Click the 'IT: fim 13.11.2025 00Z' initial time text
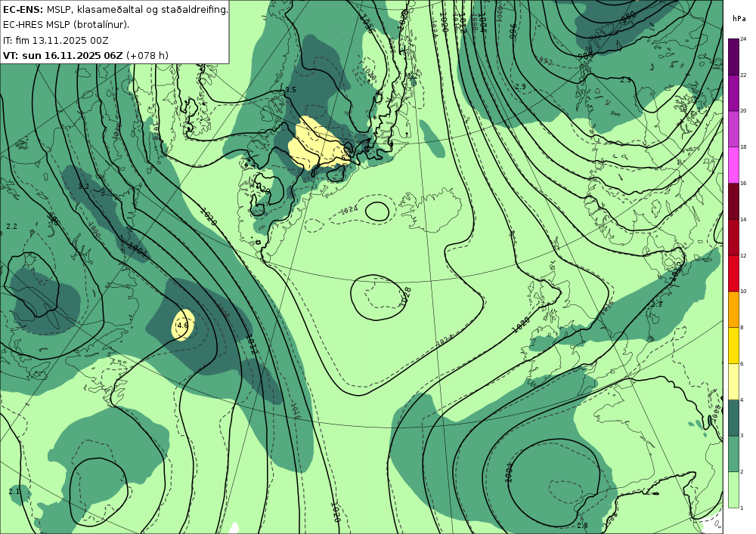The width and height of the screenshot is (756, 534). [56, 40]
